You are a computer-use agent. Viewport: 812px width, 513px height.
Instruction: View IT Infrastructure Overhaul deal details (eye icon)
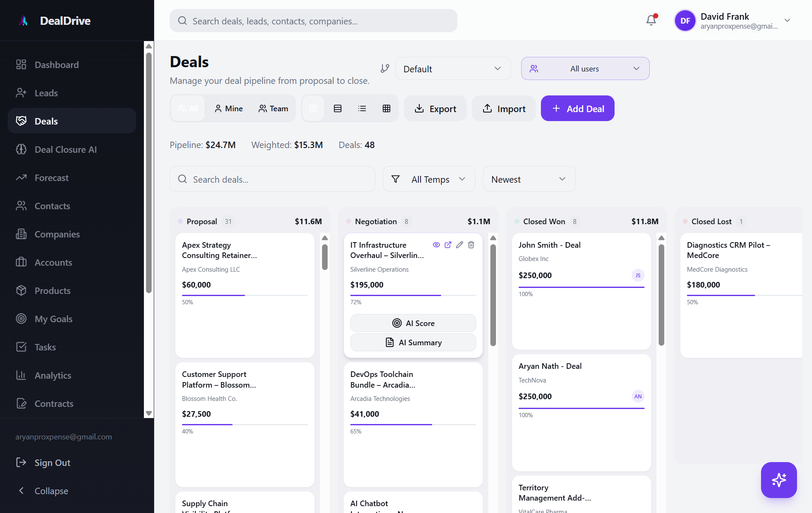point(436,245)
